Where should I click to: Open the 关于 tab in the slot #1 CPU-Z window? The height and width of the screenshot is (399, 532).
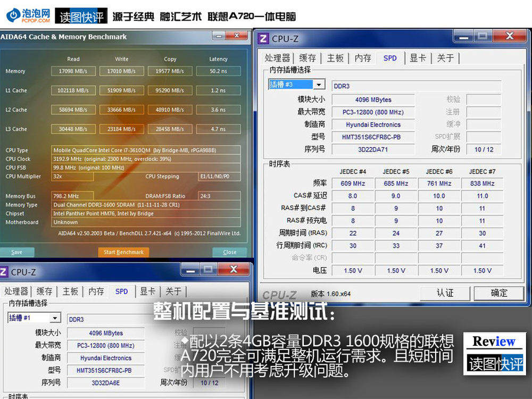pyautogui.click(x=174, y=292)
